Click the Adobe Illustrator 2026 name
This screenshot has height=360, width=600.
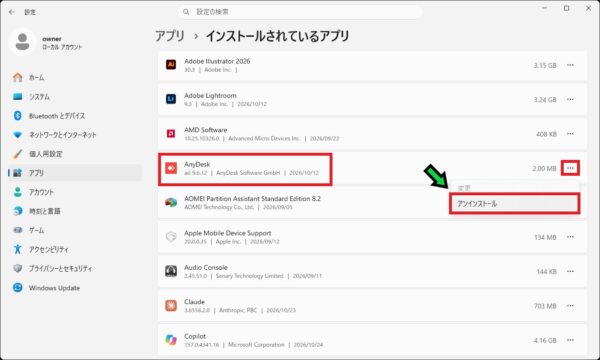[217, 61]
